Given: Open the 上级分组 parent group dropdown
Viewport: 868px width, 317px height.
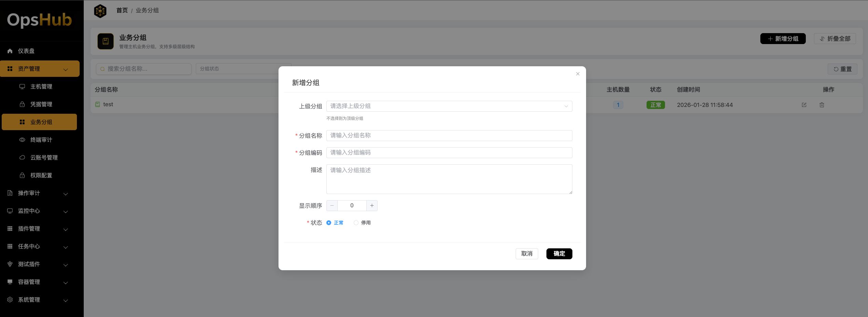Looking at the screenshot, I should [449, 106].
